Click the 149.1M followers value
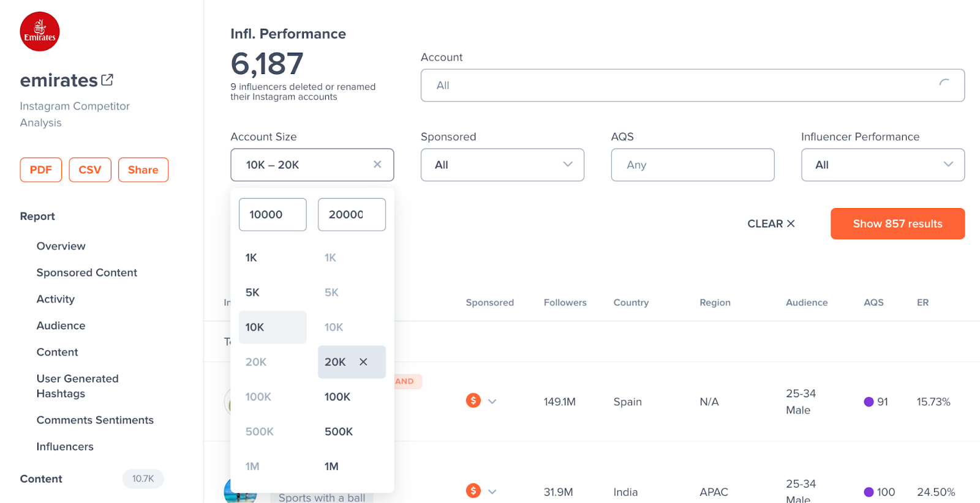This screenshot has height=503, width=980. tap(560, 401)
